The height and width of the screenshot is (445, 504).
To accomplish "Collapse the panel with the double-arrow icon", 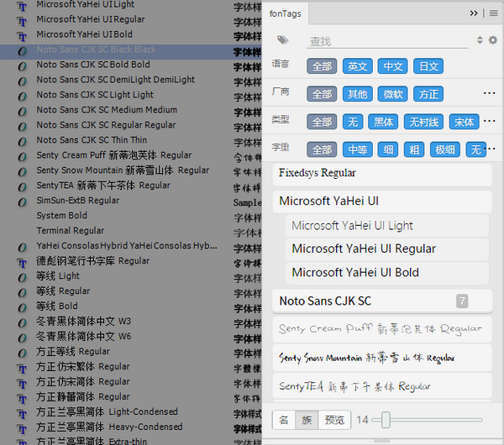I will [x=474, y=13].
